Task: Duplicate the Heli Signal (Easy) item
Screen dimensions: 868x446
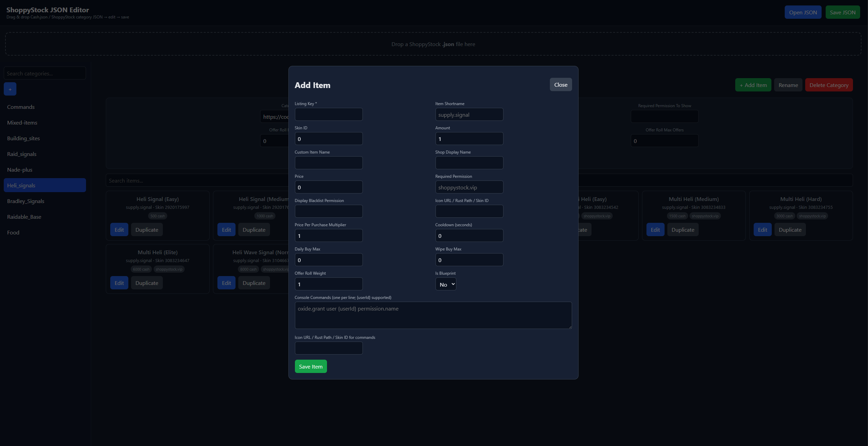Action: pos(147,230)
